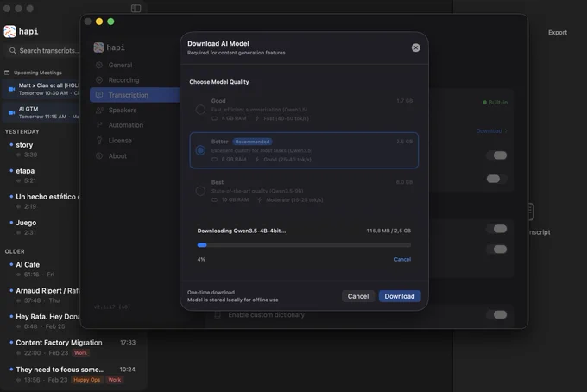This screenshot has height=392, width=587.
Task: Toggle the first switch below the Download link
Action: coord(496,155)
